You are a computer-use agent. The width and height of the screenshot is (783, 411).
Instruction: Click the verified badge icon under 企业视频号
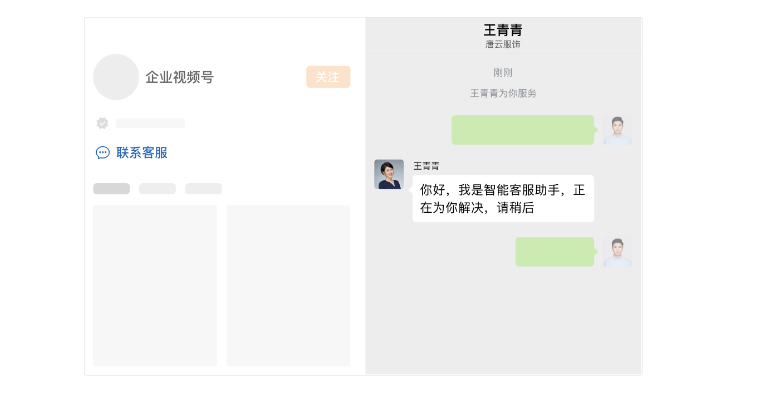(102, 123)
